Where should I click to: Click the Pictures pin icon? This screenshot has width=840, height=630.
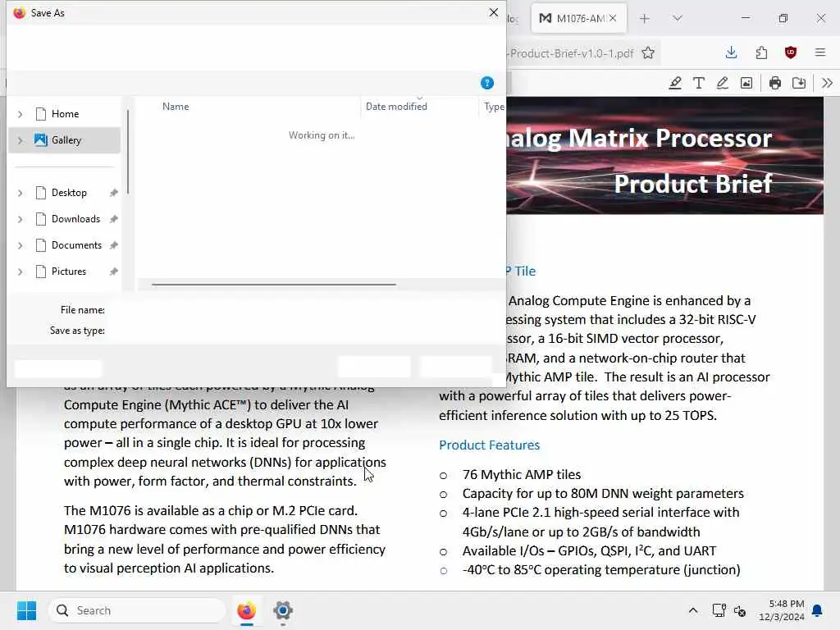113,272
